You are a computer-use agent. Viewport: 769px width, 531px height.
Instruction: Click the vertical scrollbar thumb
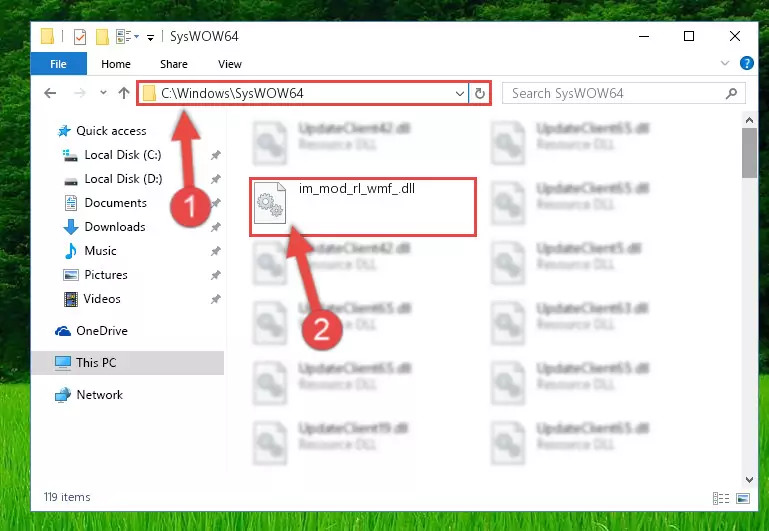pyautogui.click(x=749, y=153)
